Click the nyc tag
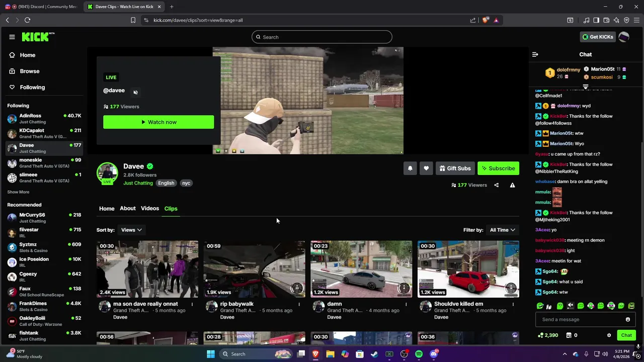The image size is (644, 362). tap(186, 183)
